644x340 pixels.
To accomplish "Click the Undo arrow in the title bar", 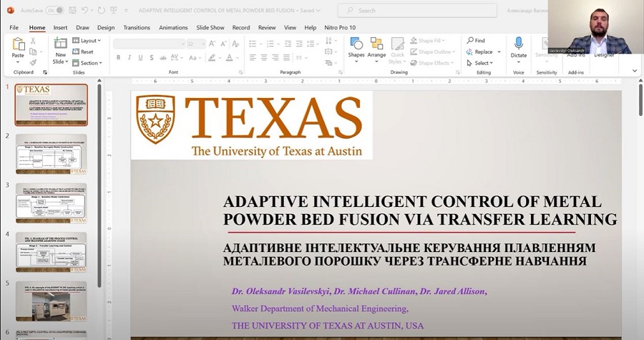I will [x=85, y=10].
